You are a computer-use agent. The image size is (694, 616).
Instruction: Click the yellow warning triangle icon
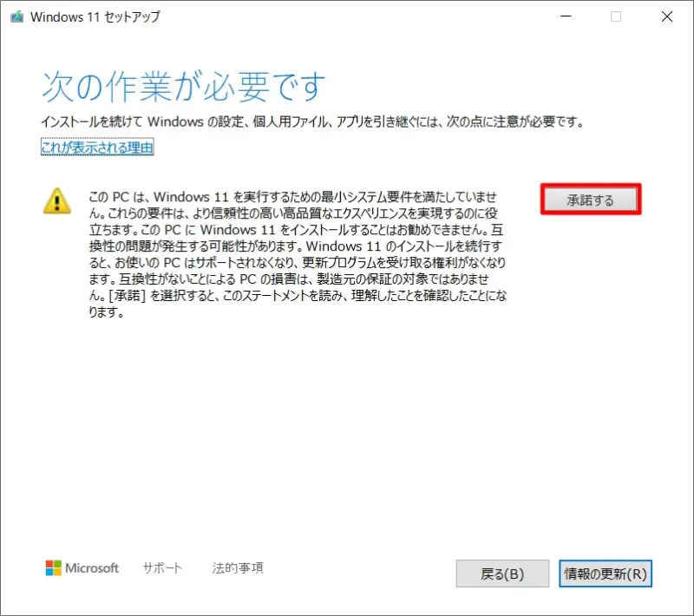57,201
